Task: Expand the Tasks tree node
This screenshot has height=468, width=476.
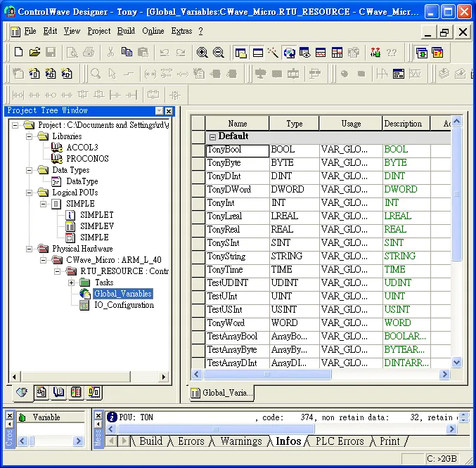Action: point(71,282)
